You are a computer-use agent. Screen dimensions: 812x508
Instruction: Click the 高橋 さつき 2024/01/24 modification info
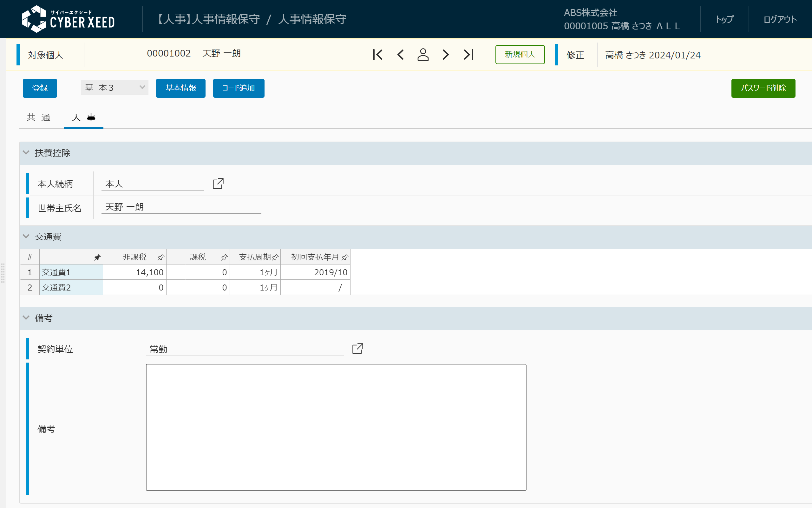coord(653,55)
